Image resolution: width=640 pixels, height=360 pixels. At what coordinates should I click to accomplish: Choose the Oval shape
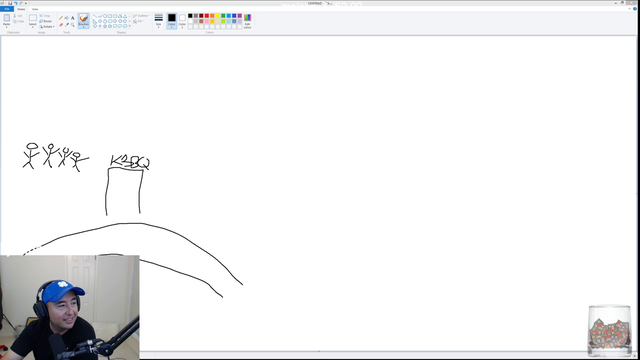click(105, 16)
